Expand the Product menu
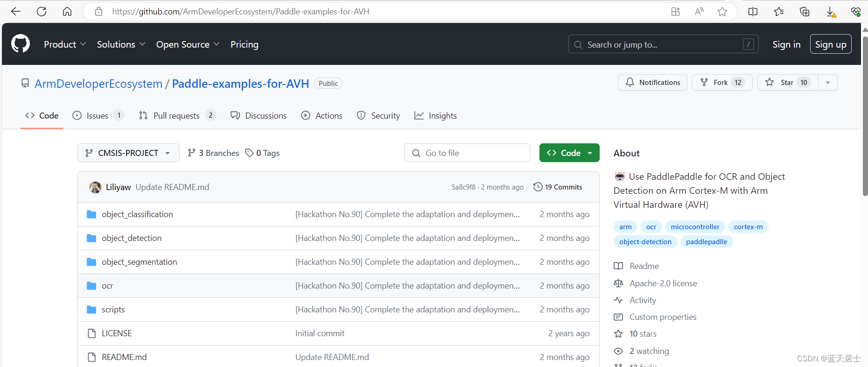This screenshot has height=367, width=868. pyautogui.click(x=65, y=44)
